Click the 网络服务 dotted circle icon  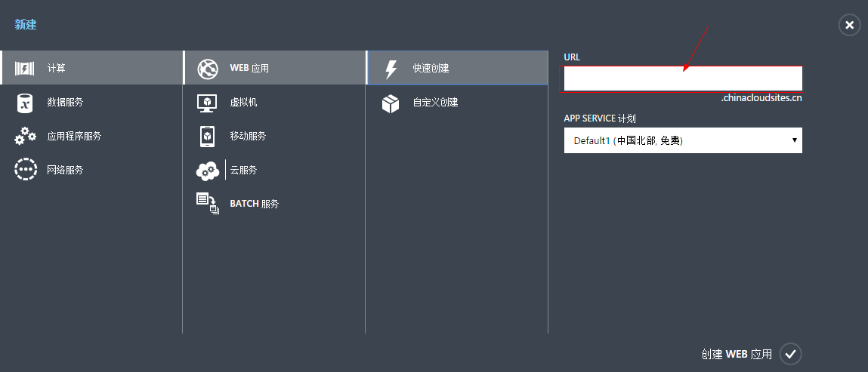25,170
